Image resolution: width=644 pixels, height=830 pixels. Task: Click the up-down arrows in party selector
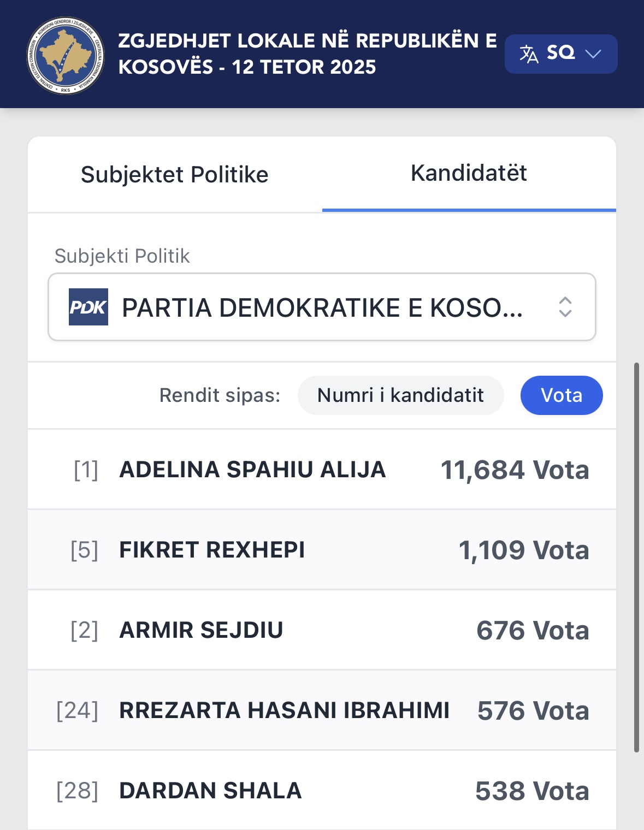pos(565,307)
